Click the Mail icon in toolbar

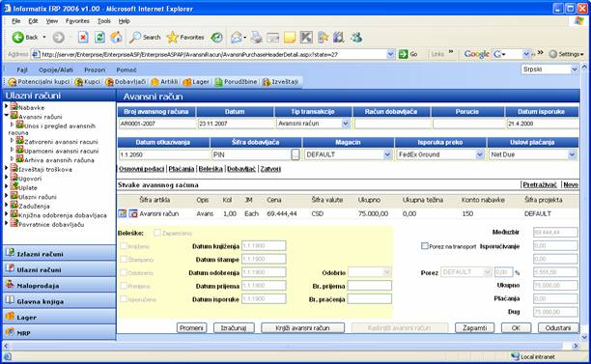(x=237, y=38)
